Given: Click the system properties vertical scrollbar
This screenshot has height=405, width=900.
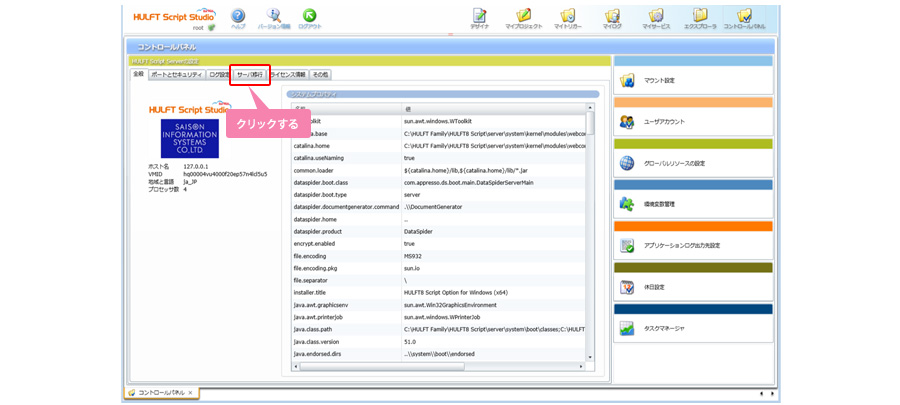Looking at the screenshot, I should click(x=590, y=240).
